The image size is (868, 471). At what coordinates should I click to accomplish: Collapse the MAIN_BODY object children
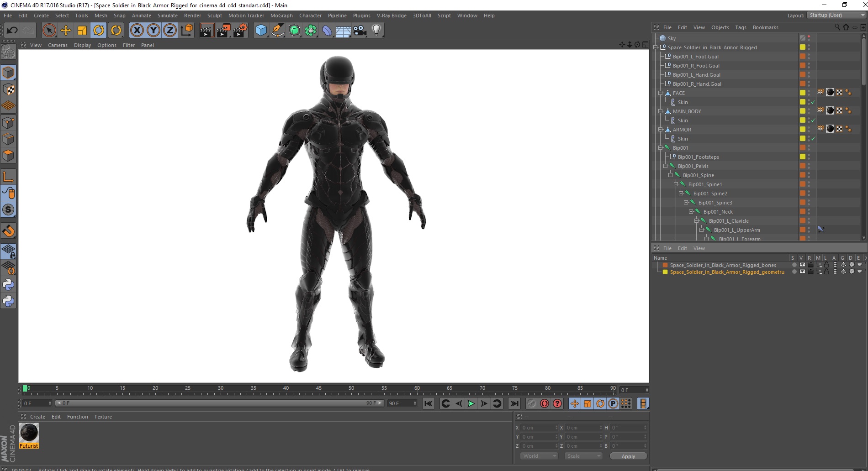pos(661,111)
